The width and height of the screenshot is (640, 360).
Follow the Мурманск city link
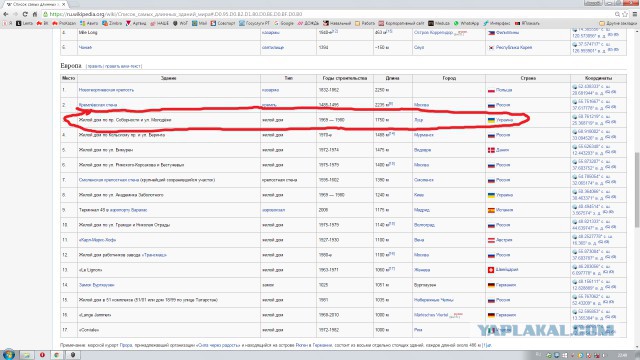coord(424,135)
